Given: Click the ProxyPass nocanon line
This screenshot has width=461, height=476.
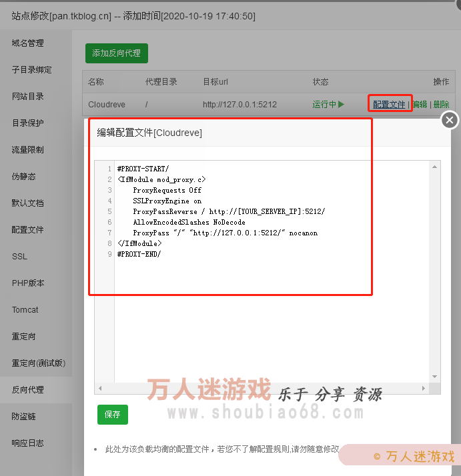Looking at the screenshot, I should coord(225,233).
